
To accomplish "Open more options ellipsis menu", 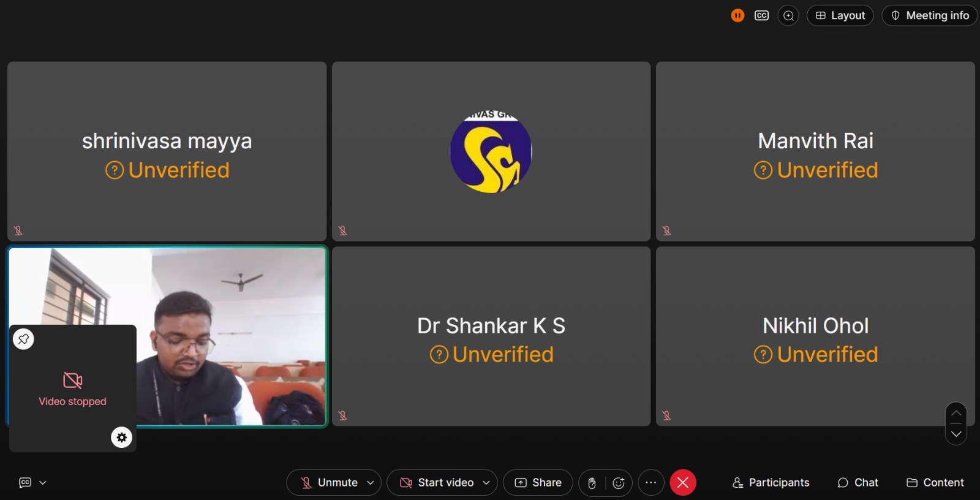I will tap(650, 483).
